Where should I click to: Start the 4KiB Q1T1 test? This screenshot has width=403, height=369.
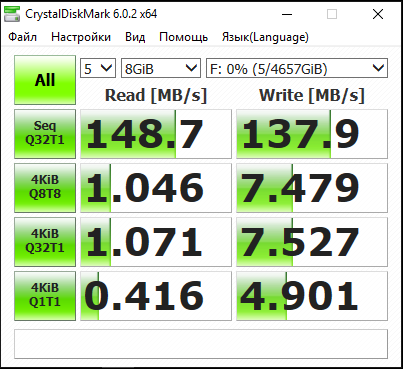(45, 296)
